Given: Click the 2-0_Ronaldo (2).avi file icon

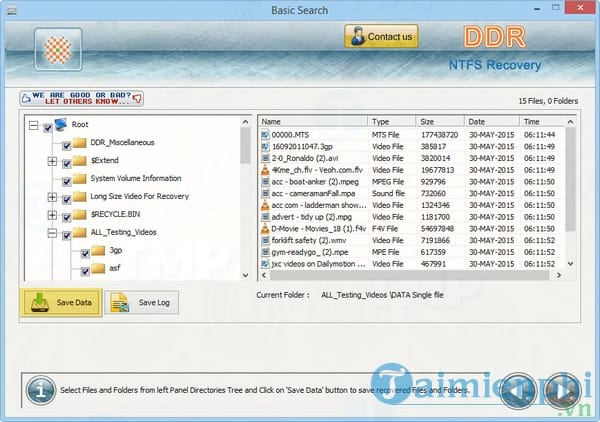Looking at the screenshot, I should pos(265,158).
